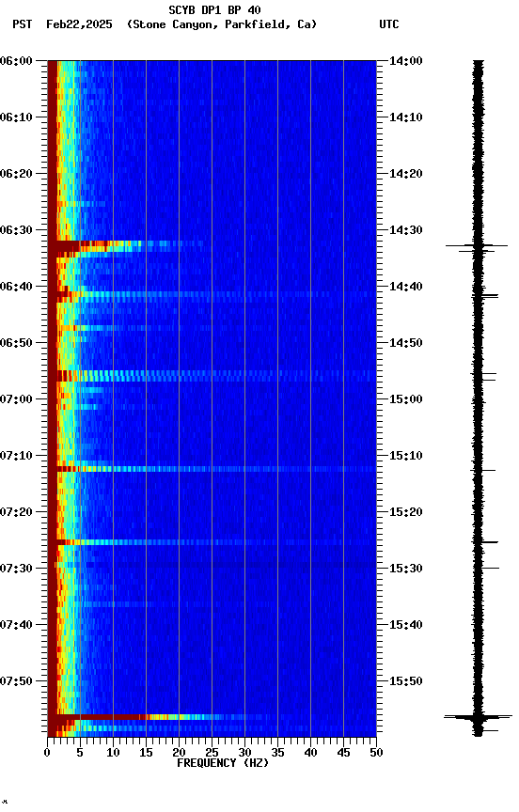Click the seismogram spike near 14:33 UTC
This screenshot has height=812, width=519.
[x=477, y=245]
